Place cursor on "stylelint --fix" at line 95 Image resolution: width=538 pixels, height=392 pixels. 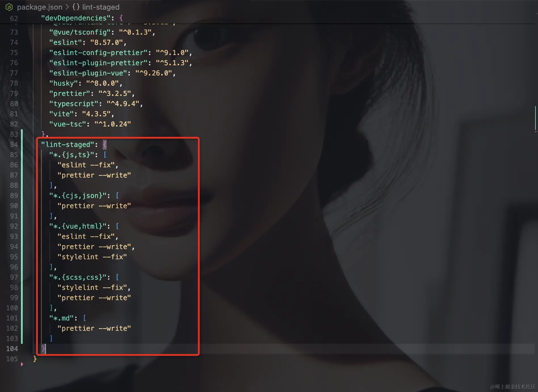(92, 257)
